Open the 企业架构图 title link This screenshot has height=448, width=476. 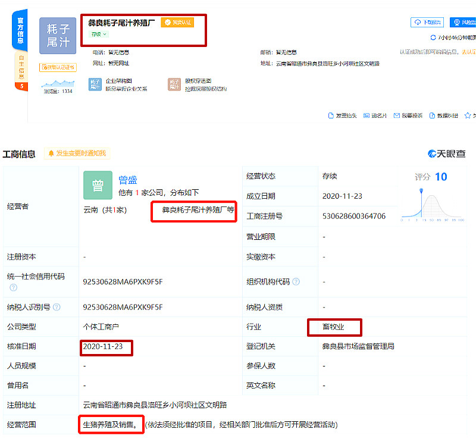click(118, 81)
